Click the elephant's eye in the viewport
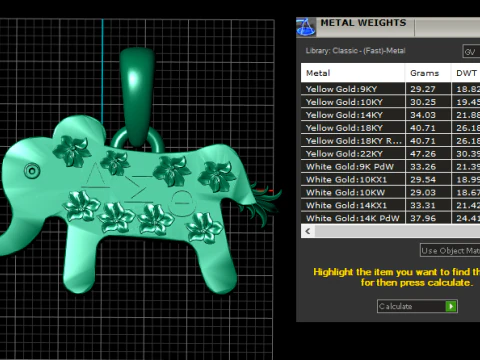The image size is (480, 360). (x=32, y=171)
